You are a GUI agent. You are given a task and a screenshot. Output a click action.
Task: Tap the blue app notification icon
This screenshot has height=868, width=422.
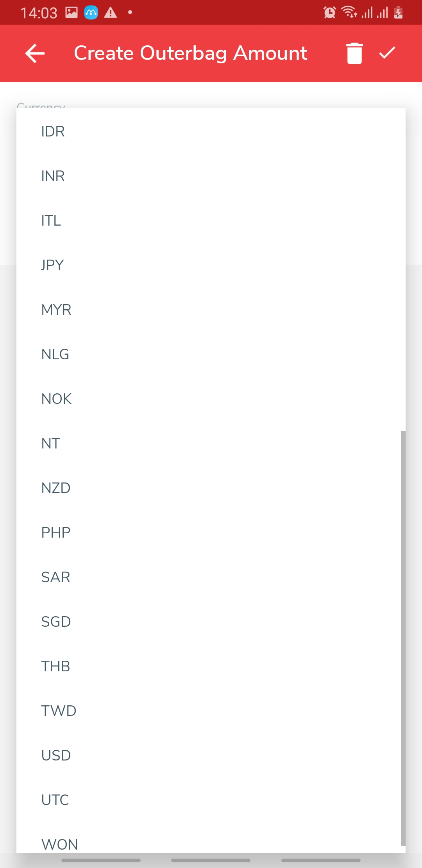click(x=91, y=13)
